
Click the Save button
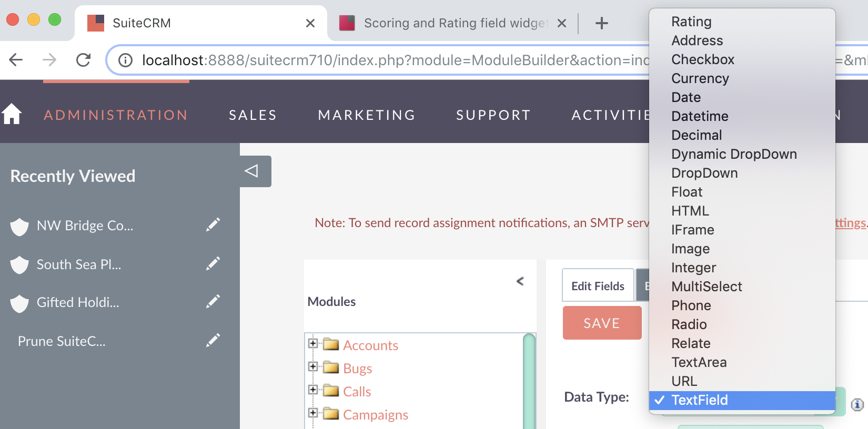(x=602, y=323)
